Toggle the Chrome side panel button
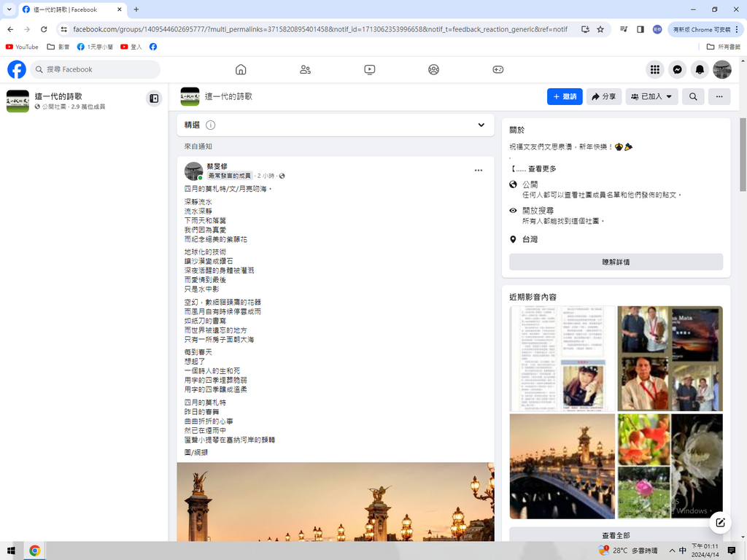 [x=640, y=29]
